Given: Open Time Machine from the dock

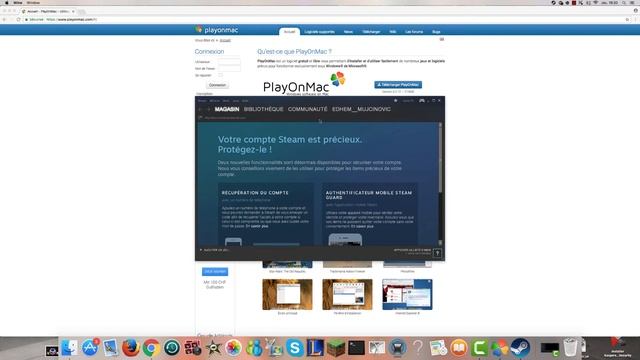Looking at the screenshot, I should point(172,348).
